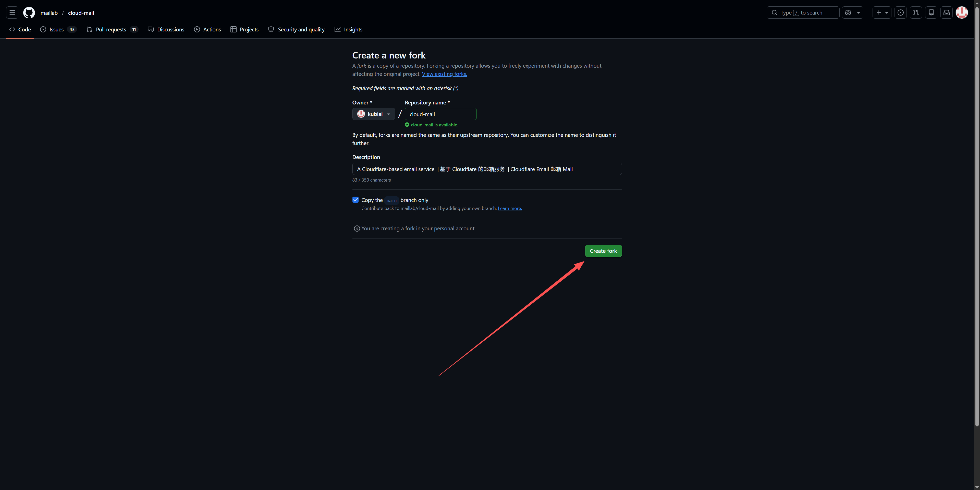View the Insights tab
This screenshot has height=490, width=980.
[x=348, y=29]
